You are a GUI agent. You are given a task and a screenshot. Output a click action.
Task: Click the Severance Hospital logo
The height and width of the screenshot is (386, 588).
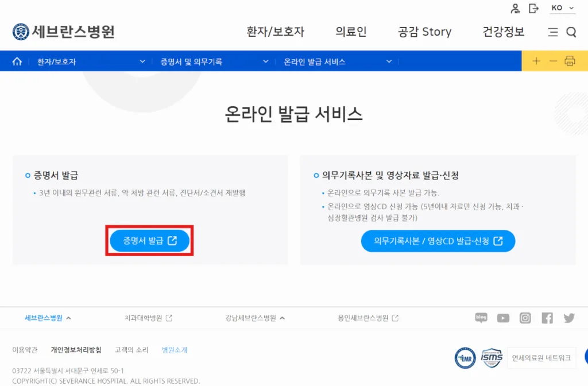[x=63, y=32]
